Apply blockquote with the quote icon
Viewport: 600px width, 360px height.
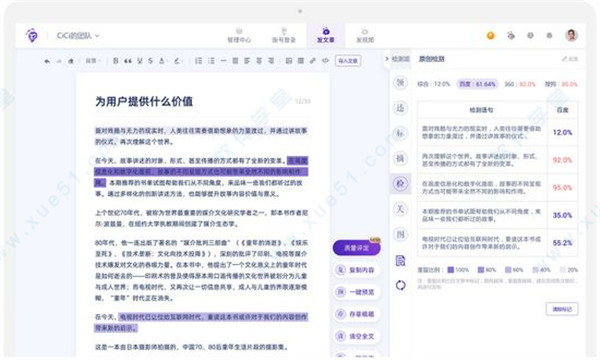pyautogui.click(x=128, y=60)
